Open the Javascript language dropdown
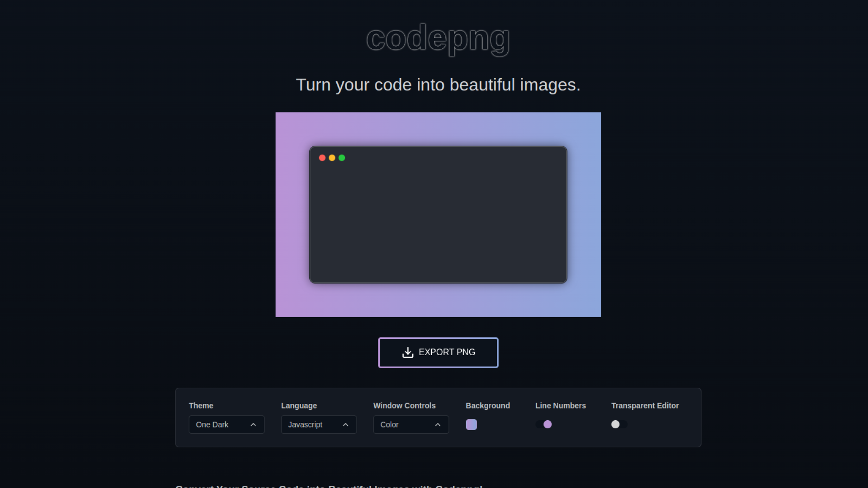Image resolution: width=868 pixels, height=488 pixels. point(318,424)
